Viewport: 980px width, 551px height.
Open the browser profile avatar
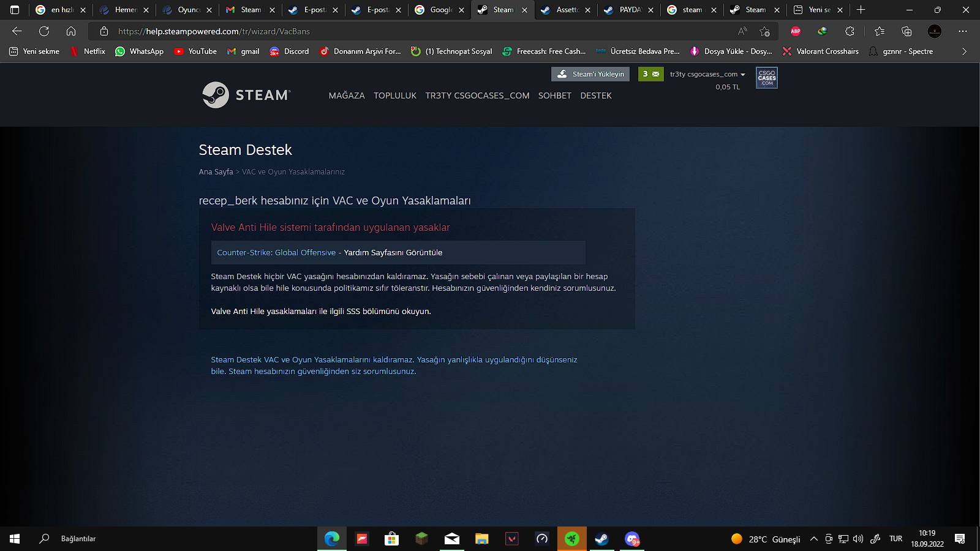pos(935,31)
